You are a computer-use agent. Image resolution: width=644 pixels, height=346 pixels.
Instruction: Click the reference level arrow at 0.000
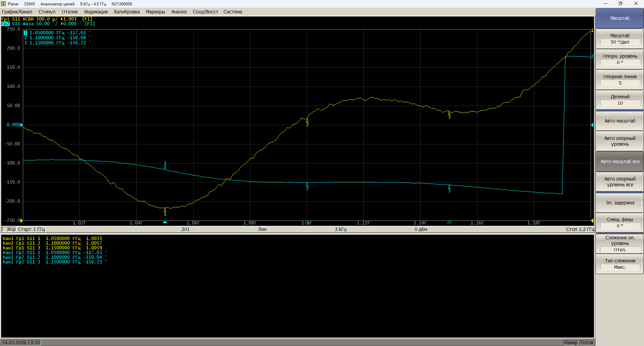tap(21, 125)
